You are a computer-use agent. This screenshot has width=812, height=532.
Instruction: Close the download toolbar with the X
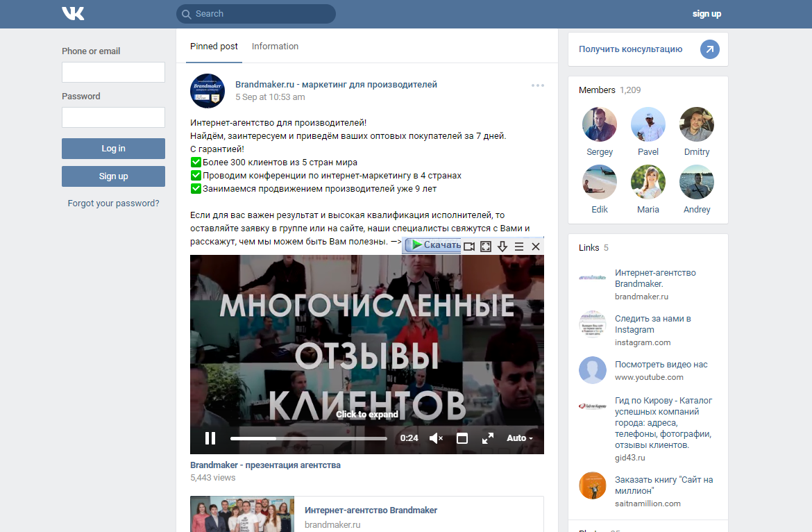[x=536, y=247]
